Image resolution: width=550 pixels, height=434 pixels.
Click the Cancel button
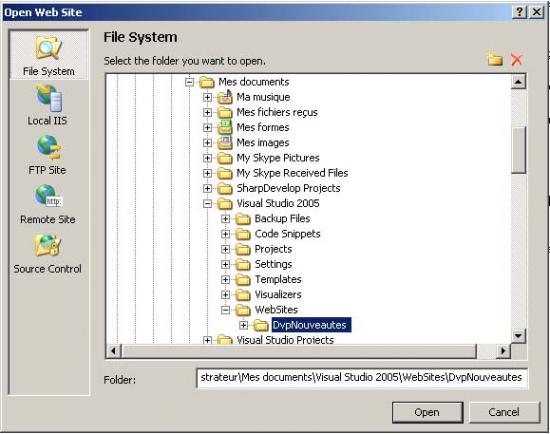[x=504, y=412]
